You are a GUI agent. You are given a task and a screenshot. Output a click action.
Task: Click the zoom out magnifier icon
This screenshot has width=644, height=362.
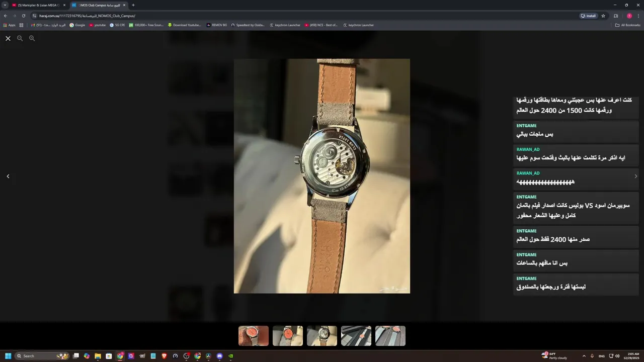pyautogui.click(x=20, y=38)
